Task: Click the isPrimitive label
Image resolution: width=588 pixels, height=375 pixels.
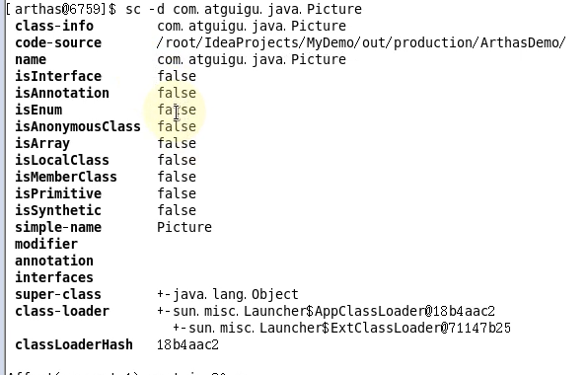Action: 58,193
